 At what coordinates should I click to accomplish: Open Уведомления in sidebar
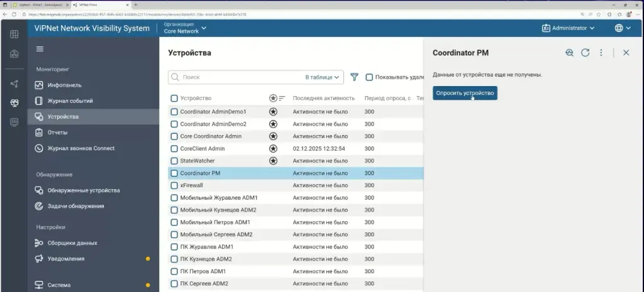[x=93, y=259]
